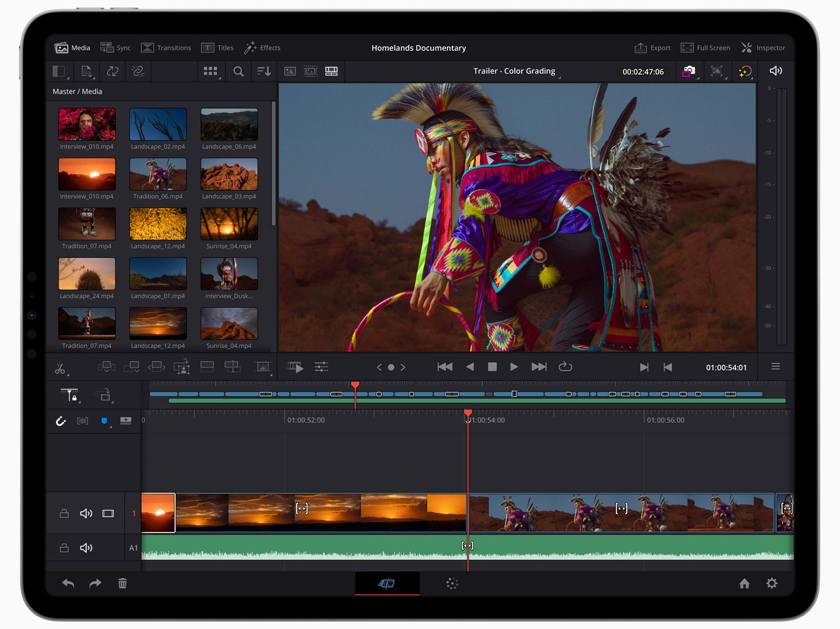Click inside the timeline navigation scrubber

[468, 394]
